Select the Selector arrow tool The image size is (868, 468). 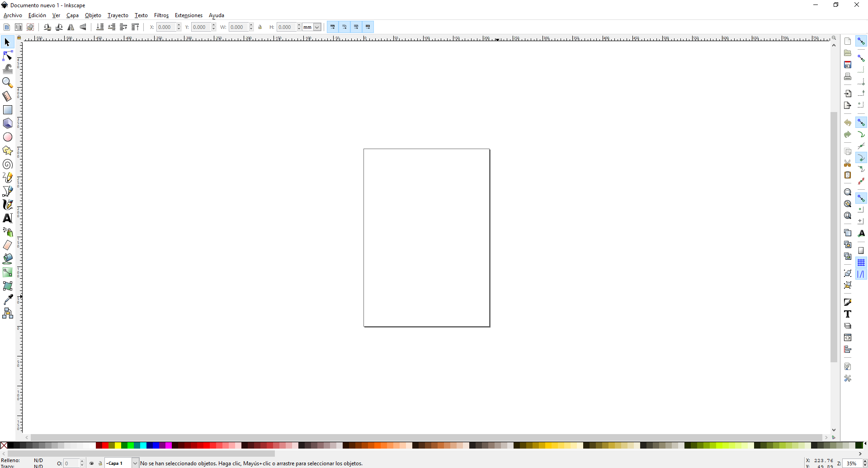click(7, 42)
